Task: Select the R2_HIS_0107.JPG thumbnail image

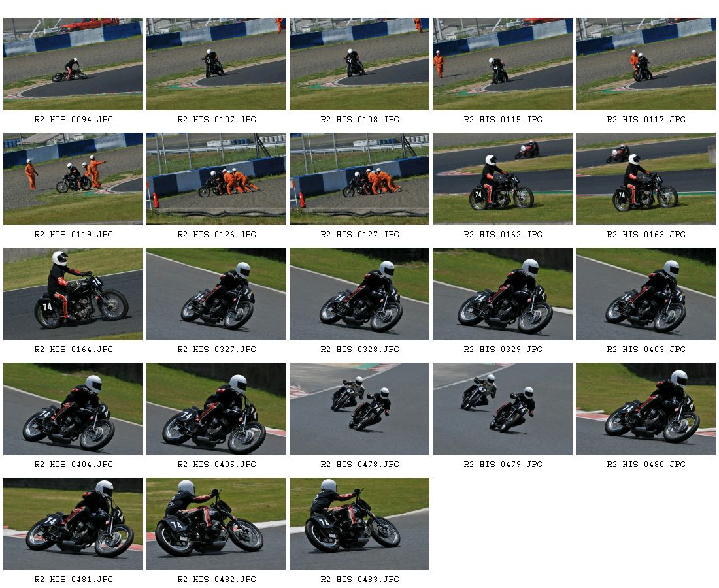Action: (216, 64)
